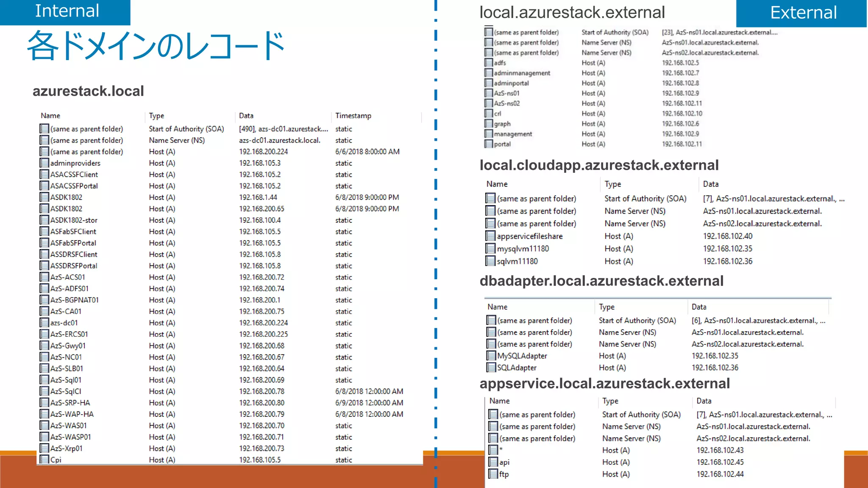This screenshot has height=488, width=868.
Task: Select the AzS-WASP01 record name
Action: (x=70, y=437)
